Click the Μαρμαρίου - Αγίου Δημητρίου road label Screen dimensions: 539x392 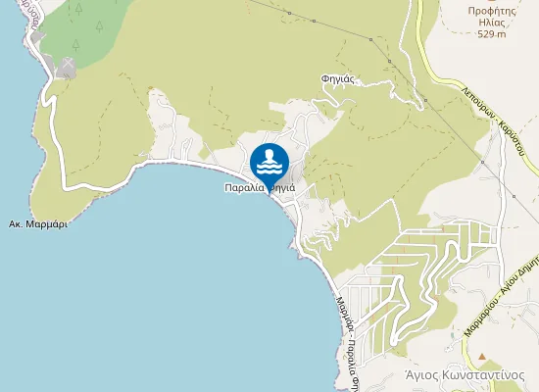click(502, 296)
